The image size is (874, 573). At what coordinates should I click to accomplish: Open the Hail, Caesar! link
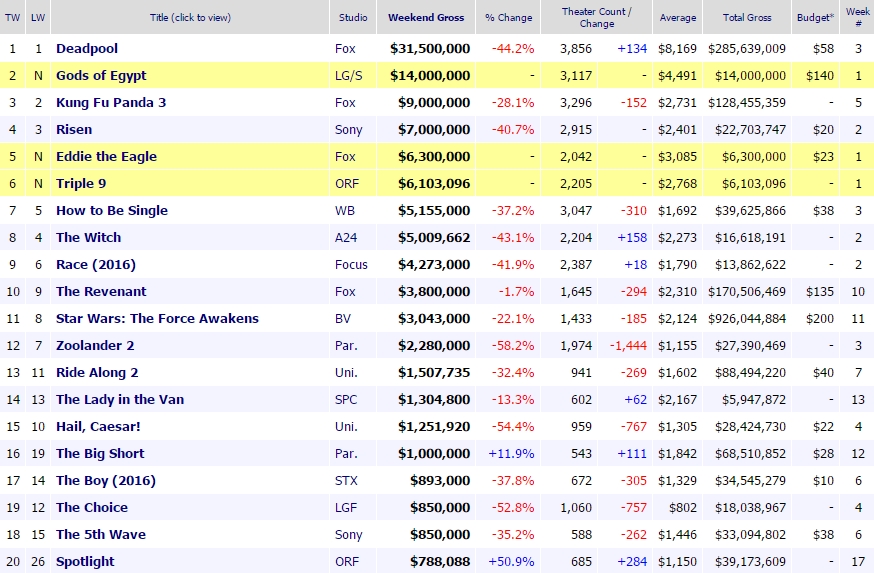coord(98,426)
